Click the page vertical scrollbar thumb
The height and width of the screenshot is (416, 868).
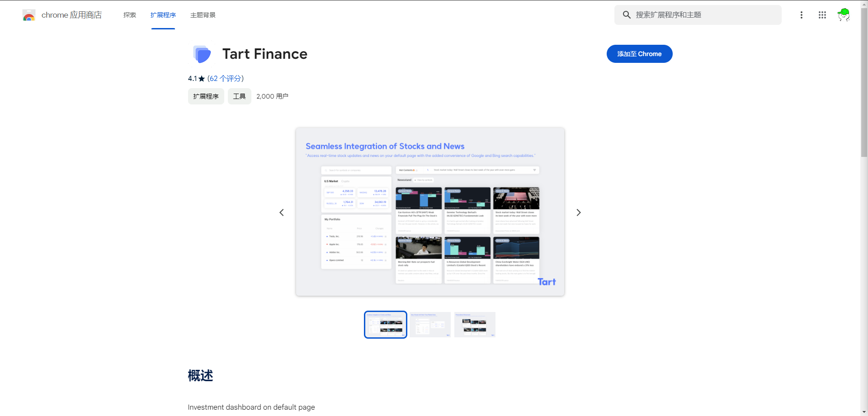(864, 82)
